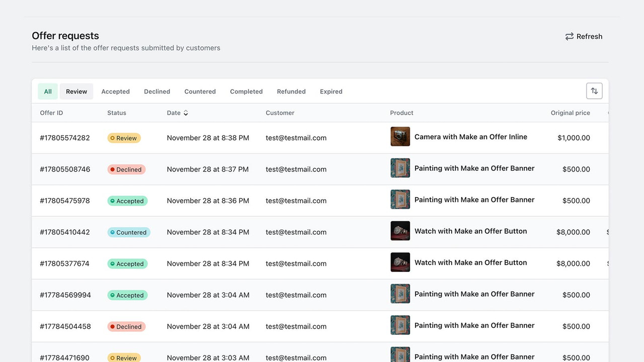Click the painting thumbnail on offer #17805508746

coord(400,168)
